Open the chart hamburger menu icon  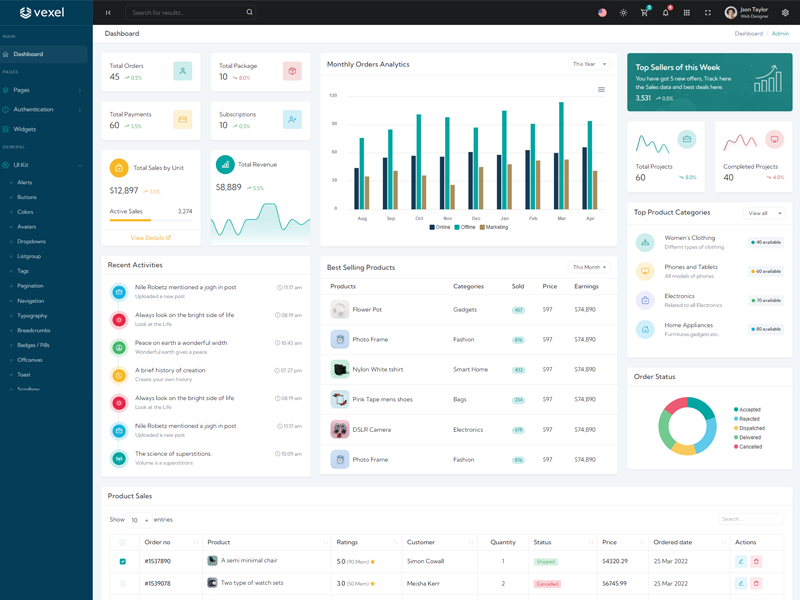[601, 90]
